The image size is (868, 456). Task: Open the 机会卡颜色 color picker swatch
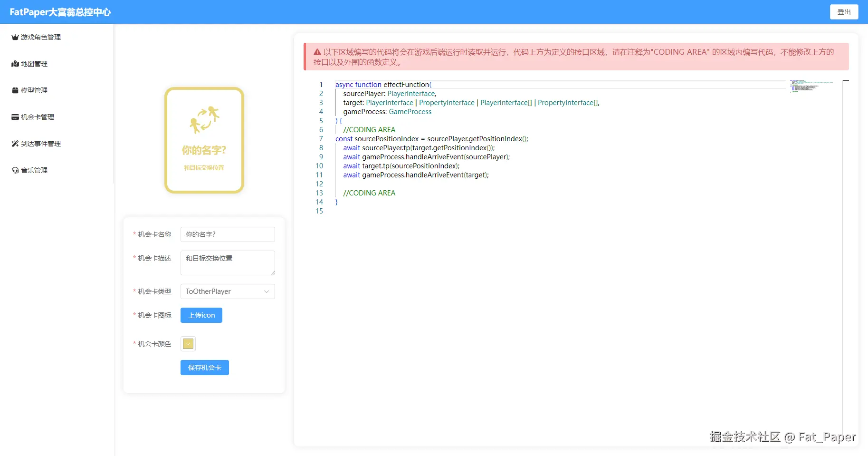[x=188, y=344]
